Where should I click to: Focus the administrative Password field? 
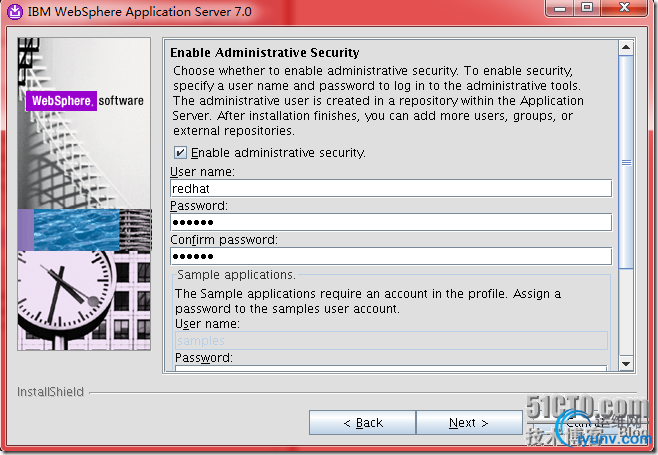390,222
